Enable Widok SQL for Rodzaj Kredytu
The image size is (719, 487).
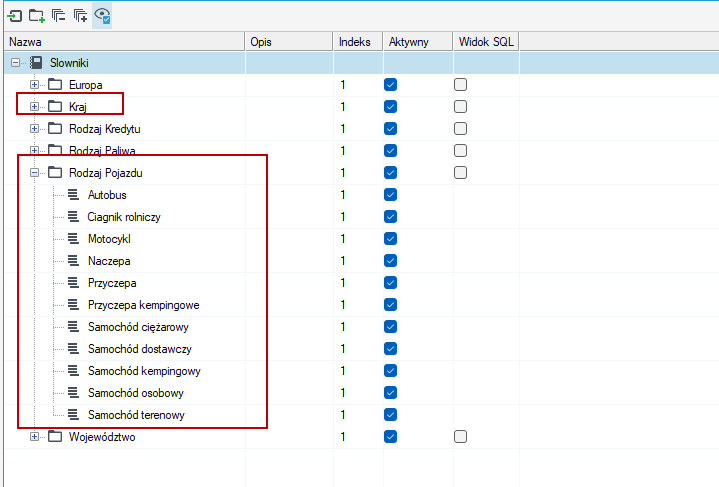pos(460,128)
